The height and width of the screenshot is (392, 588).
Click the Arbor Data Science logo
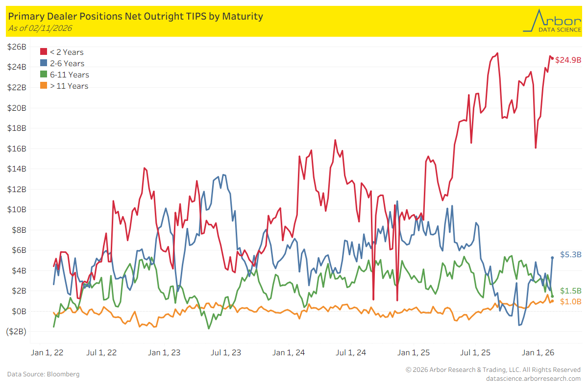coord(550,21)
